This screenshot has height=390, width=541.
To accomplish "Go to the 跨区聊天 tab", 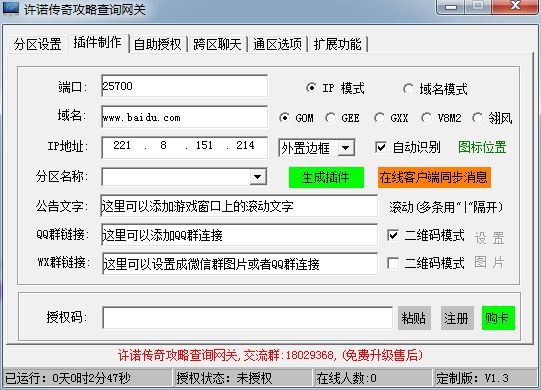I will pyautogui.click(x=217, y=44).
